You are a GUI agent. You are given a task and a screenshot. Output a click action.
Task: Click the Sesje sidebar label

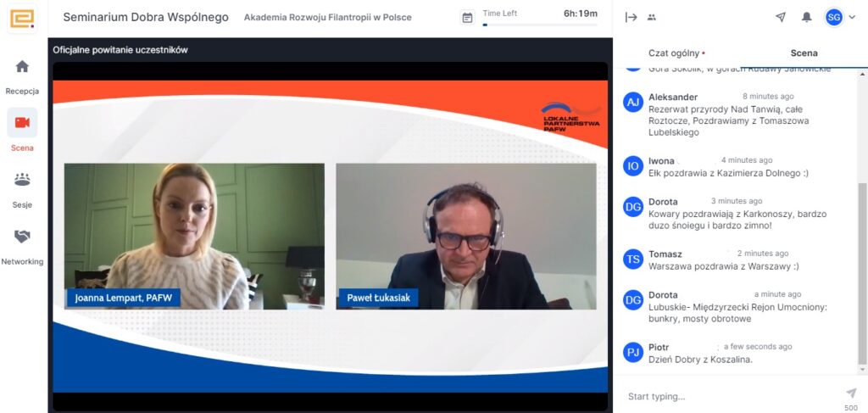coord(22,205)
